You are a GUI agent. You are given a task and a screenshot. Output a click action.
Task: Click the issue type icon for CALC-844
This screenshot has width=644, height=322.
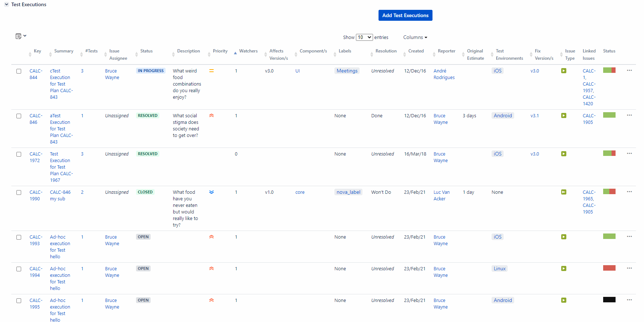click(x=563, y=71)
